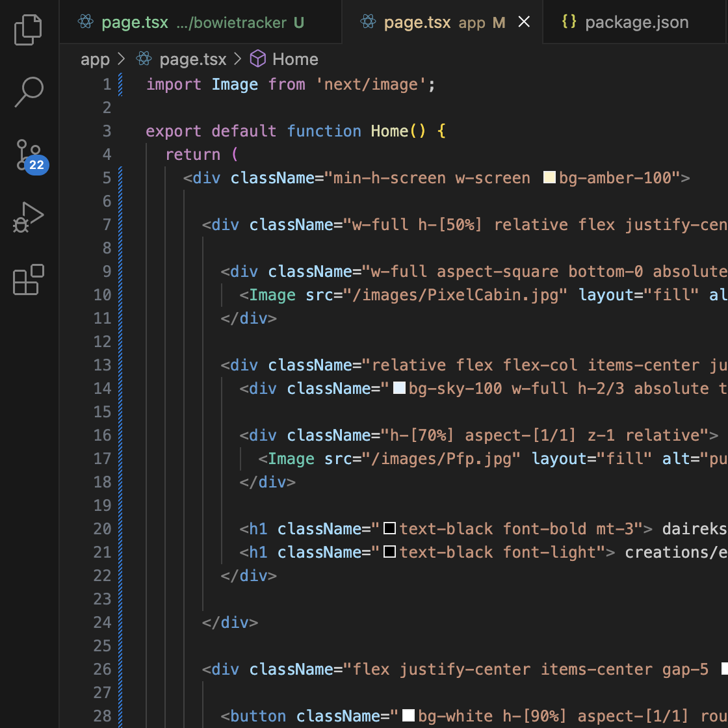The image size is (728, 728).
Task: Open text-black swatch before font-bold line 20
Action: point(389,528)
